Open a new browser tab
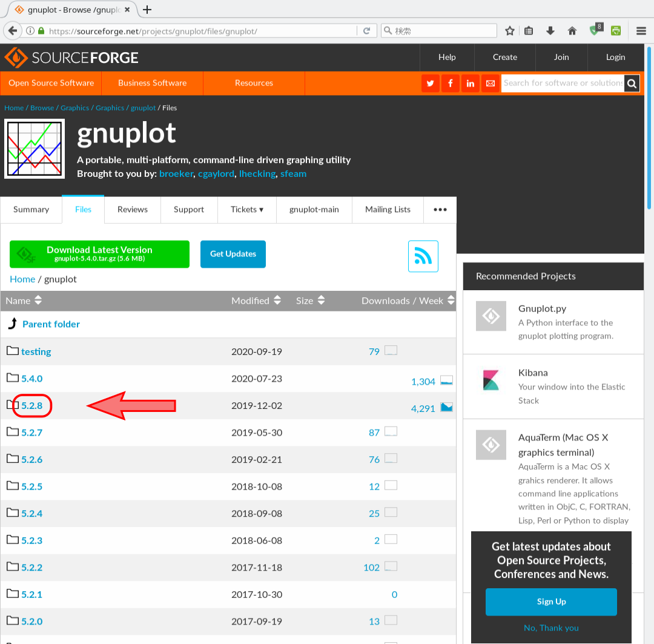 pos(147,10)
